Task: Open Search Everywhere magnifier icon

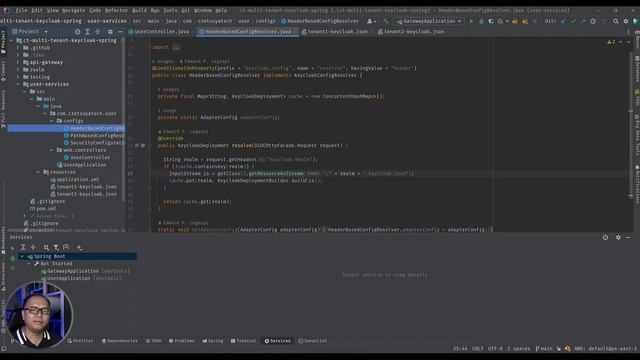Action: click(x=616, y=21)
